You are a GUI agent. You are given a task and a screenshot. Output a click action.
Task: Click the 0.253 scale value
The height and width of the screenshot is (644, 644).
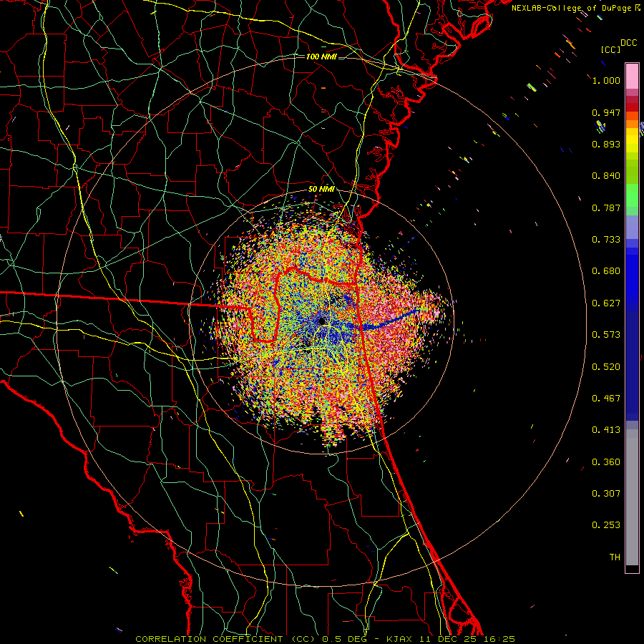(x=606, y=525)
